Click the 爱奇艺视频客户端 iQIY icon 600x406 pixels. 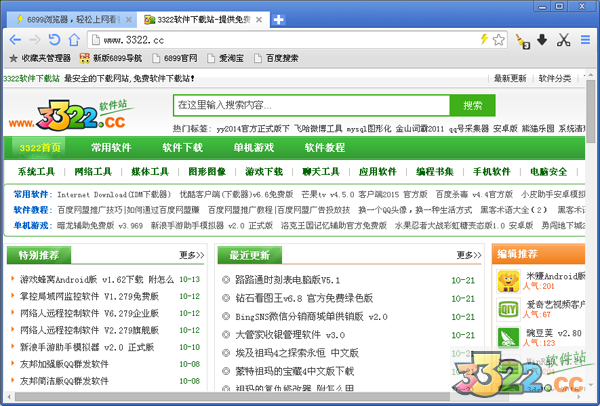(x=508, y=310)
